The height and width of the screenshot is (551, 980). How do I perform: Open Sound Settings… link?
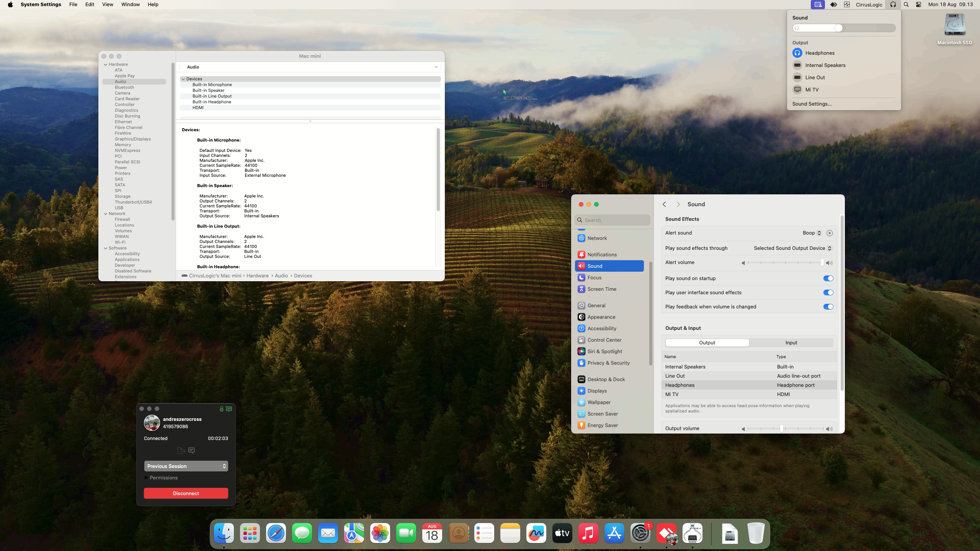click(812, 104)
